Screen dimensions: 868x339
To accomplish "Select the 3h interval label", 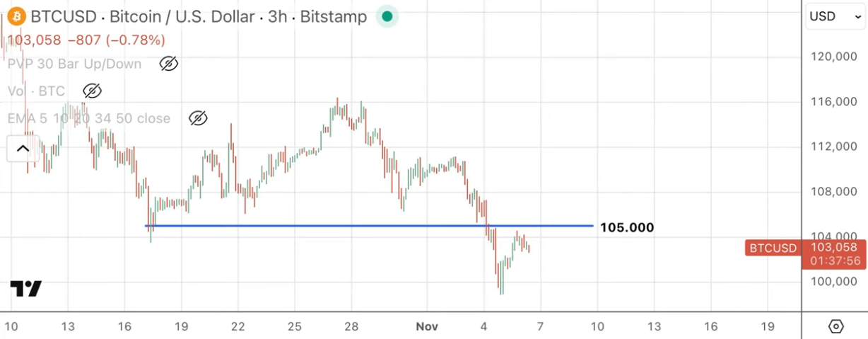I will click(276, 16).
